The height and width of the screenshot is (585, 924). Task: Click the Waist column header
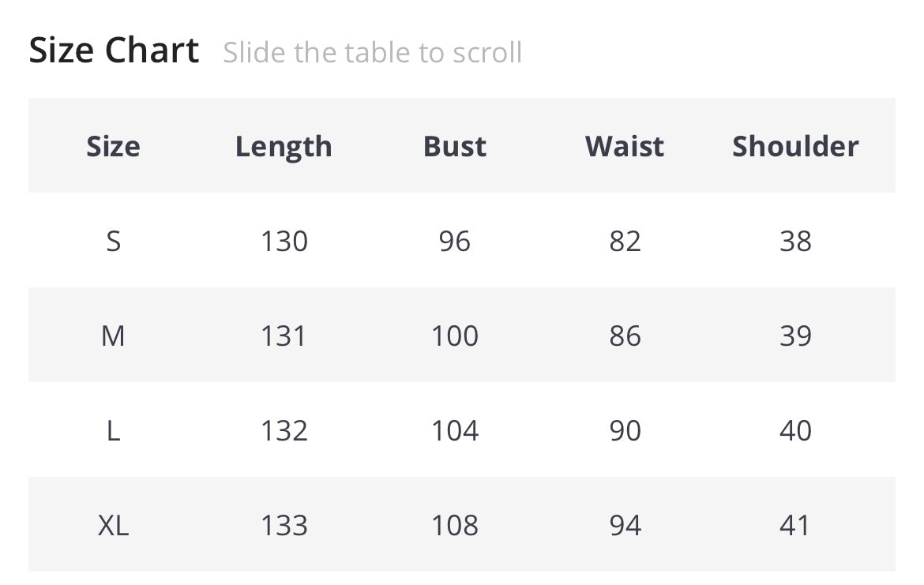click(625, 146)
